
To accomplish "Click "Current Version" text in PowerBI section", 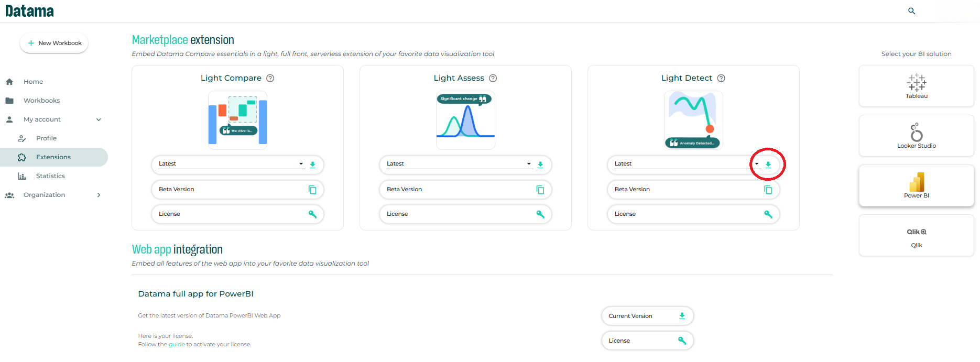I will click(x=630, y=316).
